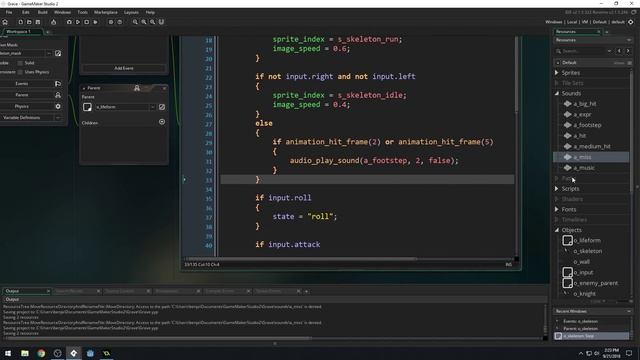Open Windows Start menu
Image resolution: width=640 pixels, height=360 pixels.
pos(8,353)
